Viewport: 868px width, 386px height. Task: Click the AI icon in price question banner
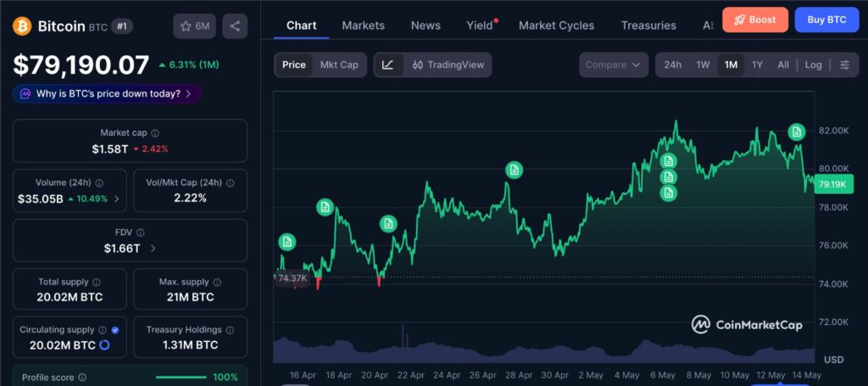click(25, 93)
